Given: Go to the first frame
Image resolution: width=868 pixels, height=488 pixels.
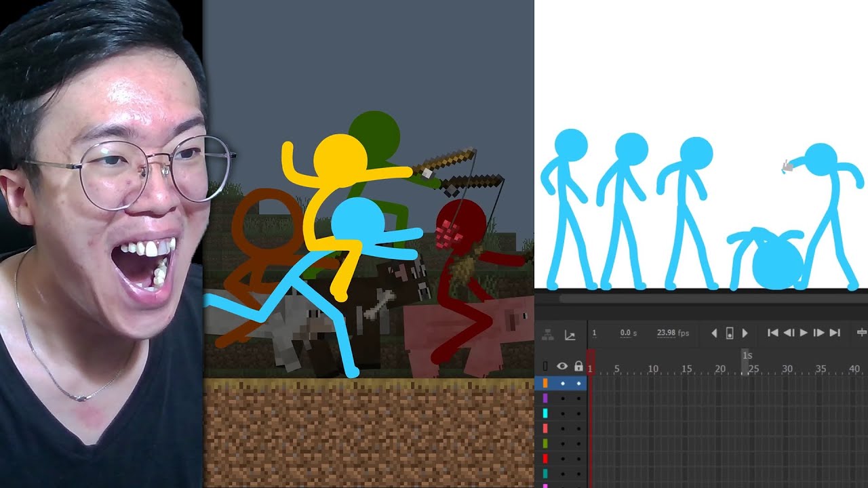Looking at the screenshot, I should click(x=772, y=333).
